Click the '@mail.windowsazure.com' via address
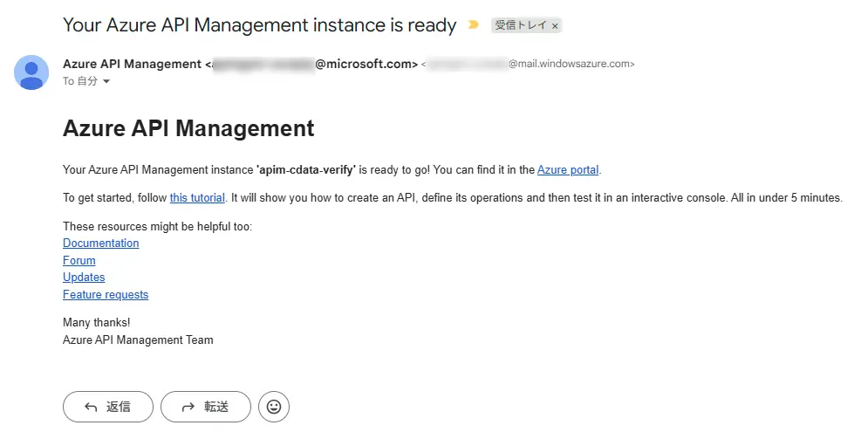The image size is (868, 439). point(571,65)
